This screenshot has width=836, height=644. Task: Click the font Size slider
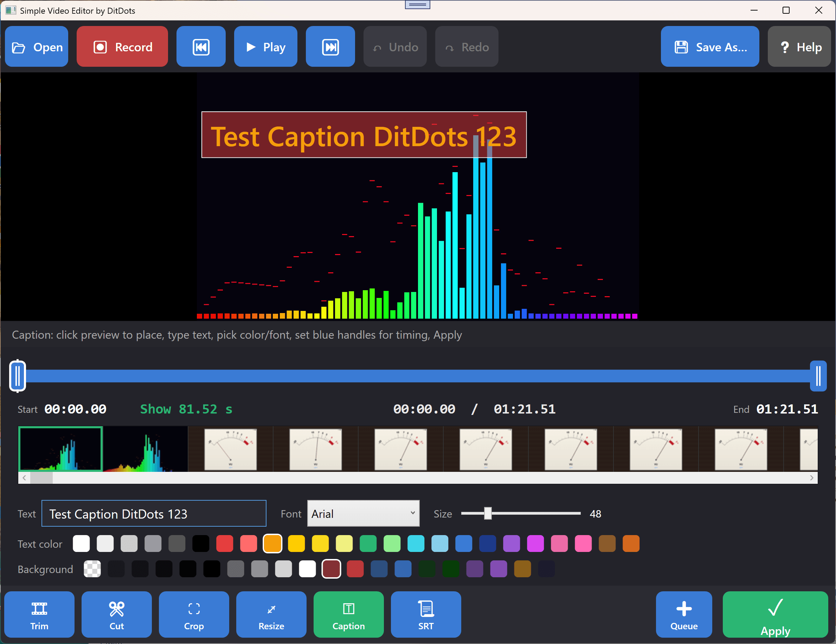(521, 514)
